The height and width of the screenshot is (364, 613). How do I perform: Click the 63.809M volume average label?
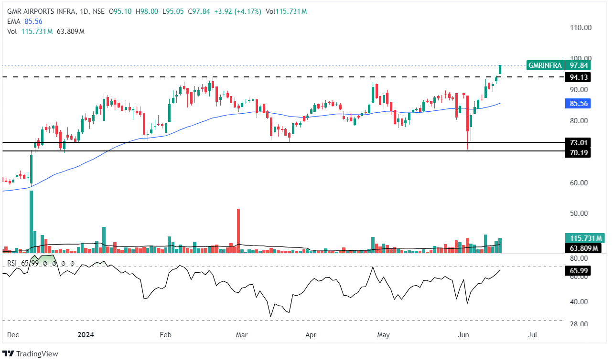(578, 248)
